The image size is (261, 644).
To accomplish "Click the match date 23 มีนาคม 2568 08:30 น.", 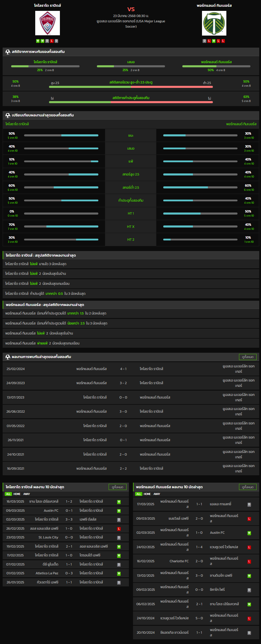I will (x=131, y=16).
